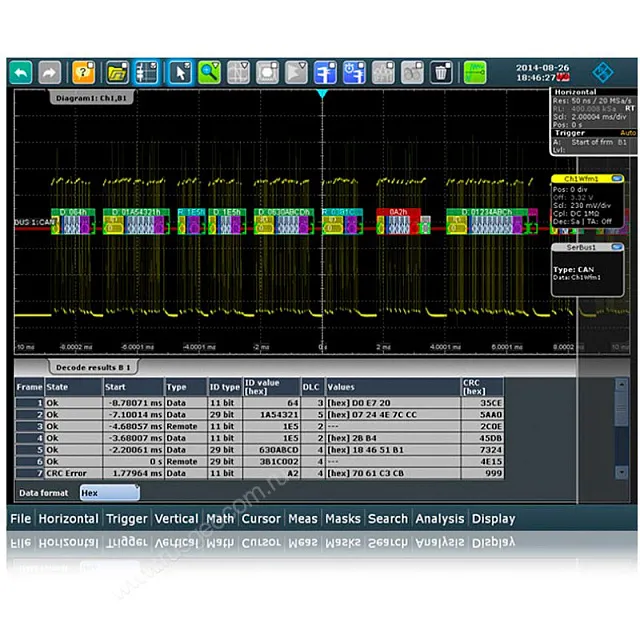This screenshot has height=640, width=640.
Task: Activate the magnifier zoom tool
Action: 209,72
